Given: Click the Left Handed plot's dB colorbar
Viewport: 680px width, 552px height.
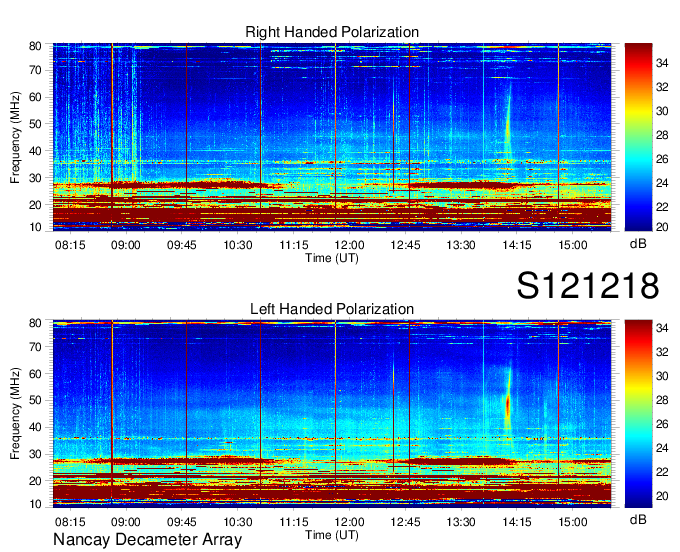Looking at the screenshot, I should coord(638,414).
